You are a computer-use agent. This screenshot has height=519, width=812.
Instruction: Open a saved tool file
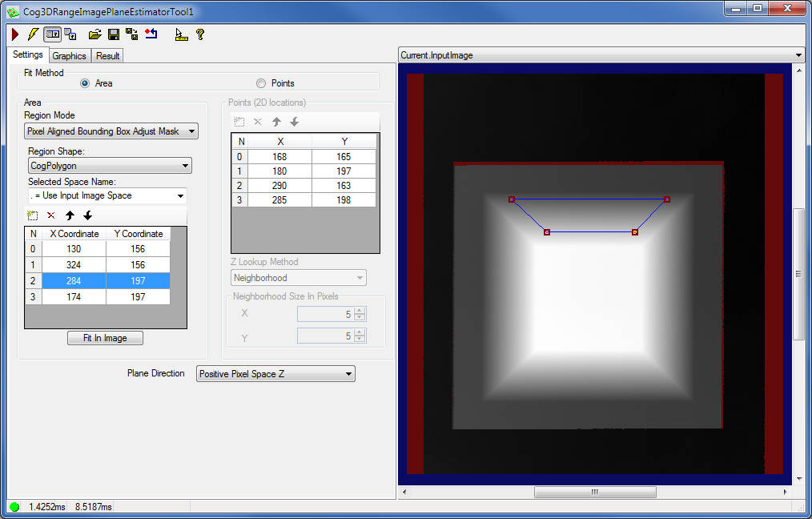pos(94,34)
